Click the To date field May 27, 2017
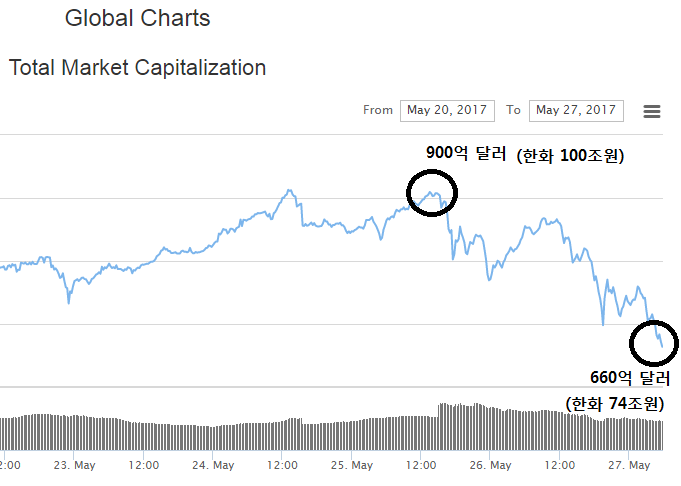The width and height of the screenshot is (681, 486). coord(575,110)
